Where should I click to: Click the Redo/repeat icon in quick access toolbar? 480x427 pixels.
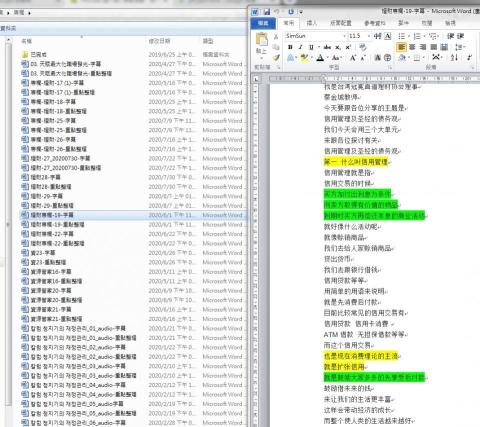(291, 12)
